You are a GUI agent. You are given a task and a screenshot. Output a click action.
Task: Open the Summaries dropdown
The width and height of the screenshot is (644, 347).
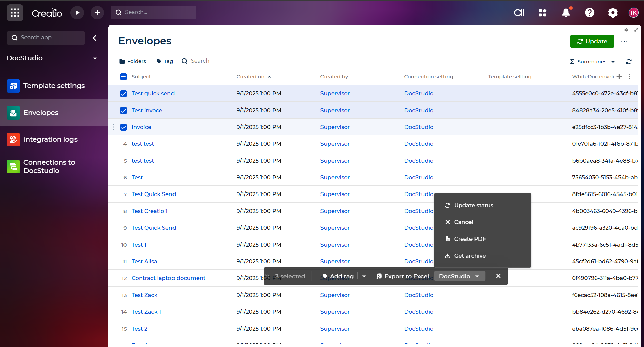point(593,62)
